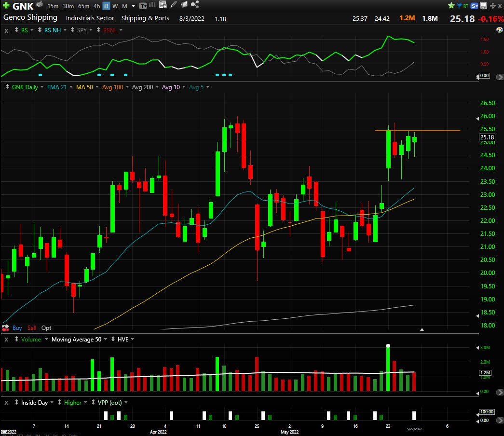Click the blue flag icon

point(459,5)
